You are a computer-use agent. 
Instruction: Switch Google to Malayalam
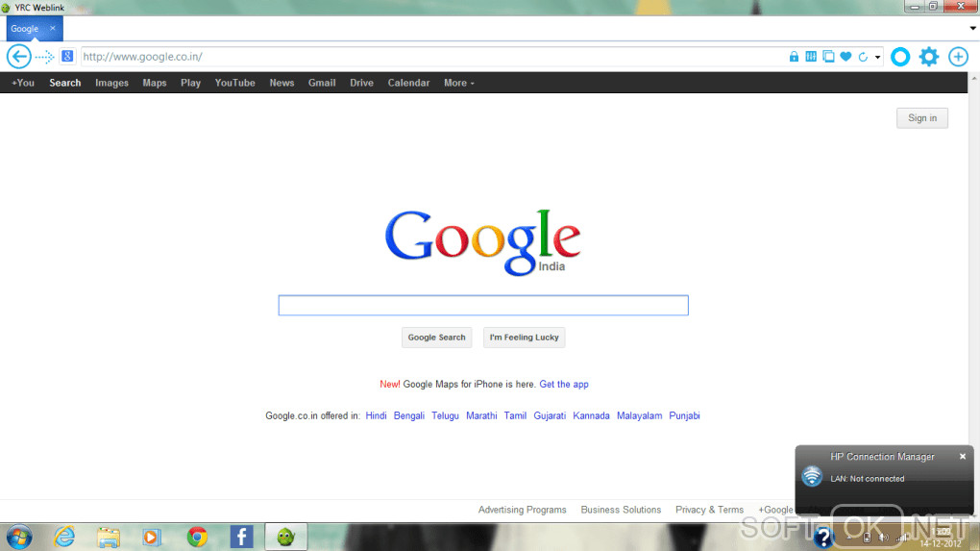click(x=639, y=415)
